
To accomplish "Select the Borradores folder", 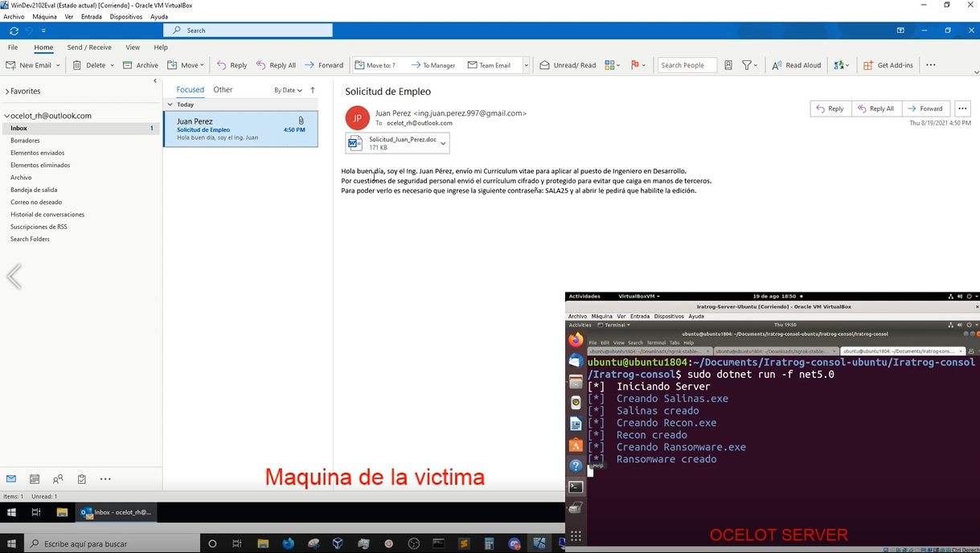I will [x=25, y=141].
